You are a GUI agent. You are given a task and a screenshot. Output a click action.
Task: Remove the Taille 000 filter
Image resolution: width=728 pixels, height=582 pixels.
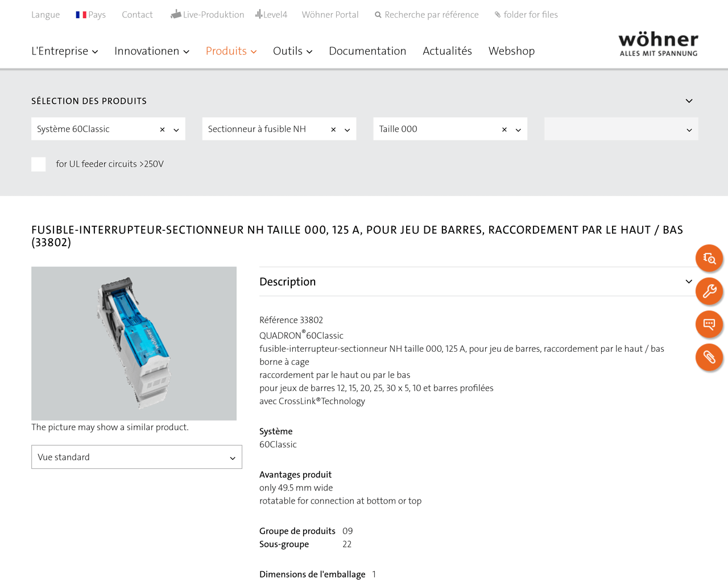coord(504,130)
